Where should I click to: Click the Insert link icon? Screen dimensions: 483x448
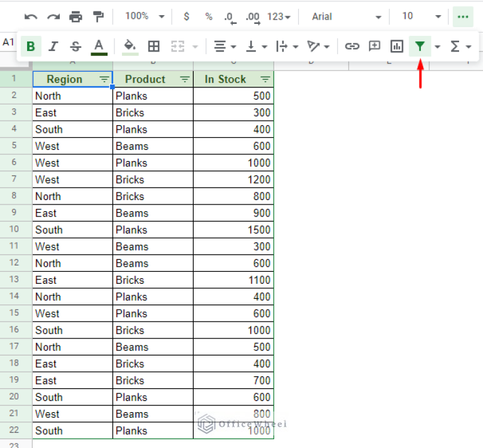coord(352,47)
